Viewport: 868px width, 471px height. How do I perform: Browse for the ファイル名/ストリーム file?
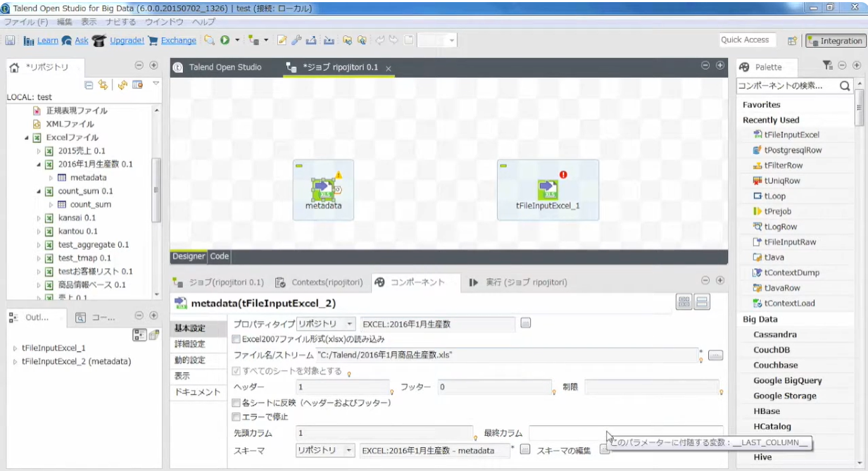[716, 356]
